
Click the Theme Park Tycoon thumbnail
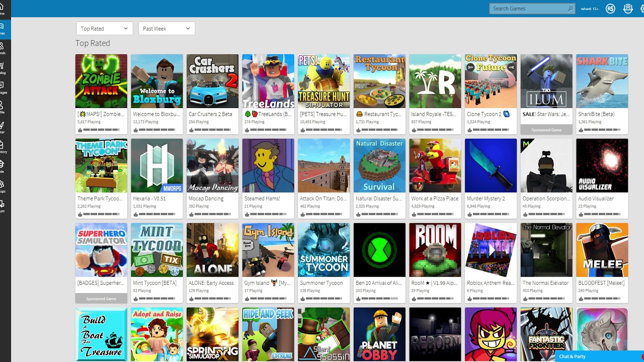[x=101, y=165]
